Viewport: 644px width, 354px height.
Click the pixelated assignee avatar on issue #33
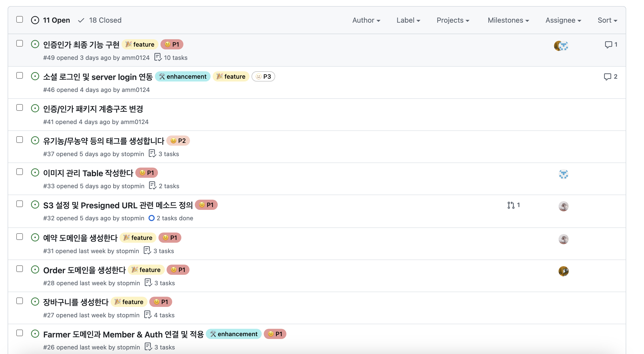tap(563, 174)
